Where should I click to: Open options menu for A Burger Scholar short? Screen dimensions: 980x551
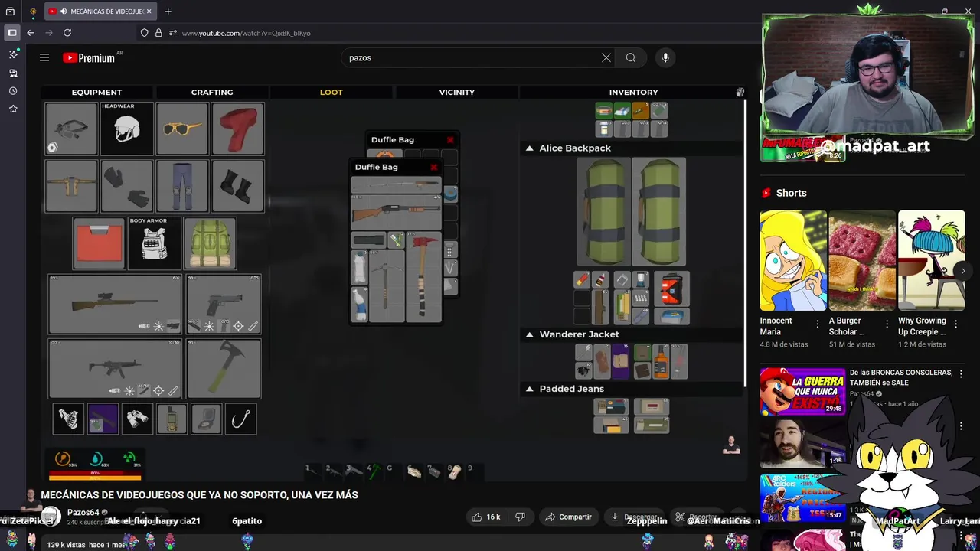click(x=887, y=324)
